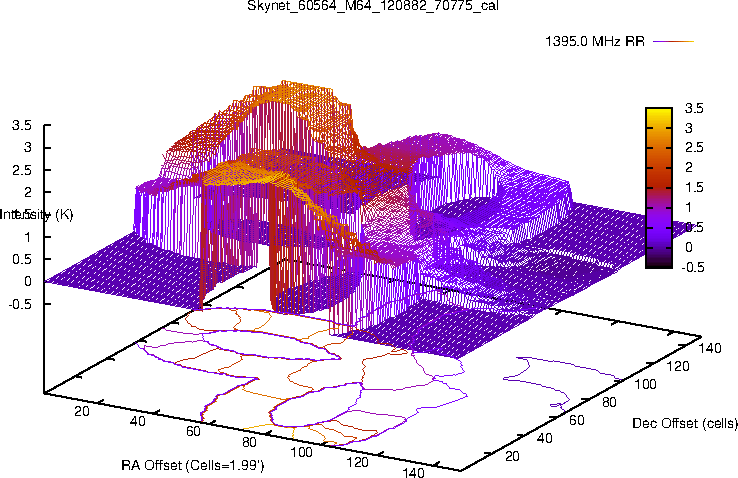
Task: Click the 0 label on the color bar
Action: [689, 247]
